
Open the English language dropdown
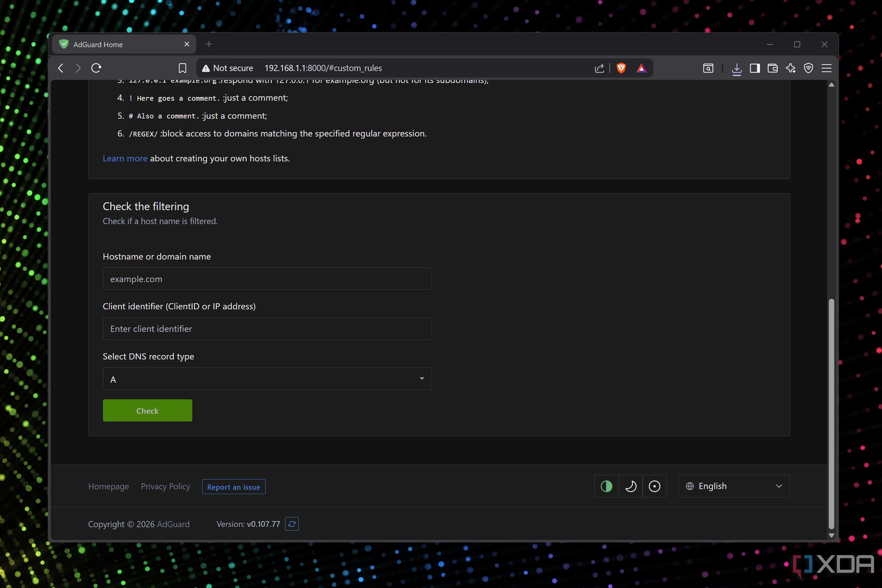(x=734, y=486)
